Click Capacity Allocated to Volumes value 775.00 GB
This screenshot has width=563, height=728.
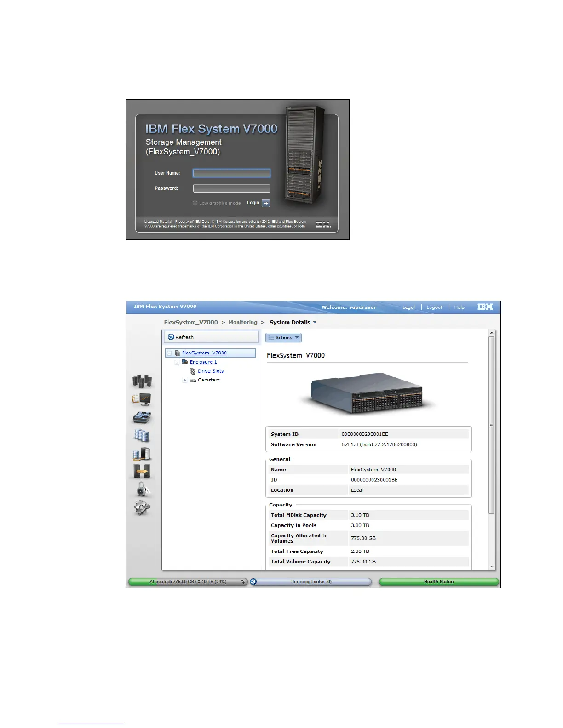pyautogui.click(x=363, y=538)
